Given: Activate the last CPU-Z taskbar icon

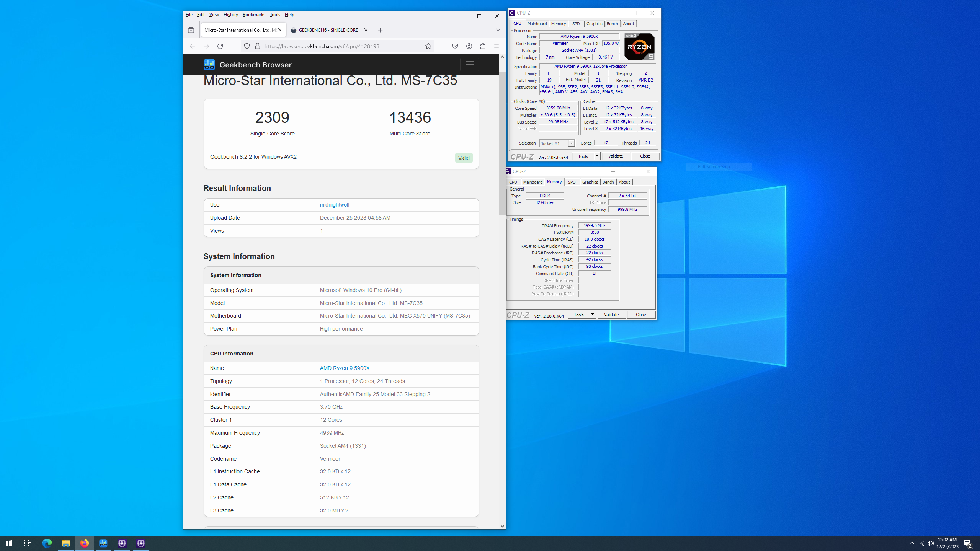Looking at the screenshot, I should tap(141, 543).
